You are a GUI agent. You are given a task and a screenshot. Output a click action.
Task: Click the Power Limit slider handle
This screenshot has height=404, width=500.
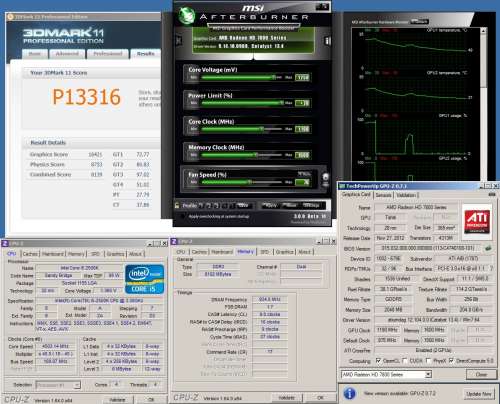[x=282, y=103]
